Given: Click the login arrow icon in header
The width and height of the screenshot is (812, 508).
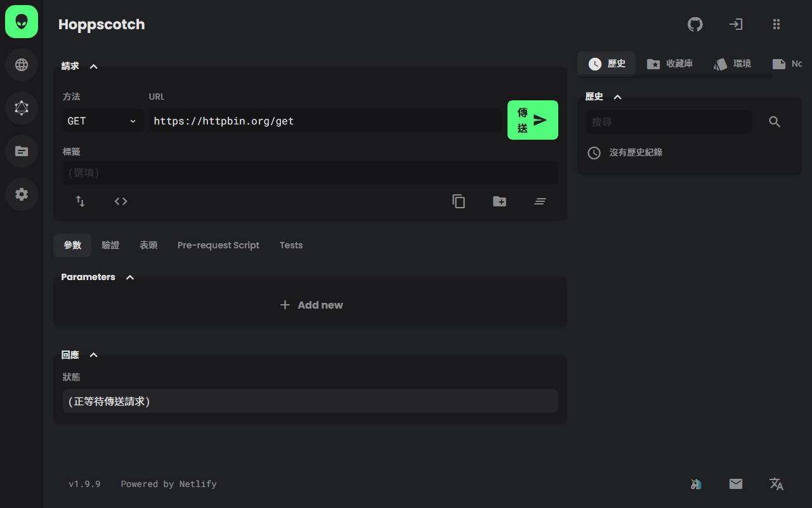Looking at the screenshot, I should (x=736, y=24).
